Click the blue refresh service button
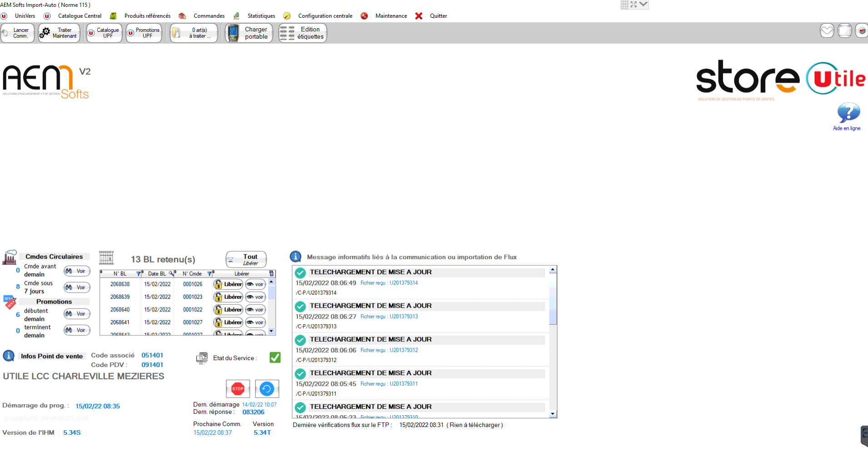The width and height of the screenshot is (868, 457). [267, 389]
